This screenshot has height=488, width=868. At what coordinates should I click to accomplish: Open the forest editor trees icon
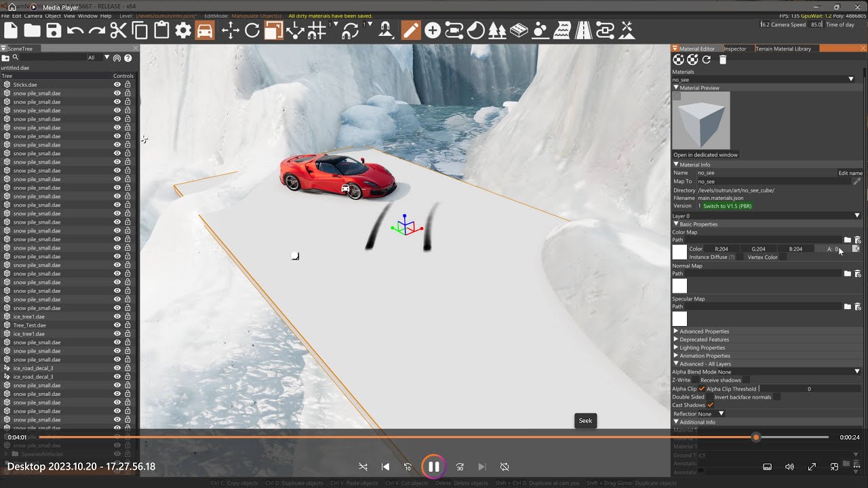pos(497,30)
